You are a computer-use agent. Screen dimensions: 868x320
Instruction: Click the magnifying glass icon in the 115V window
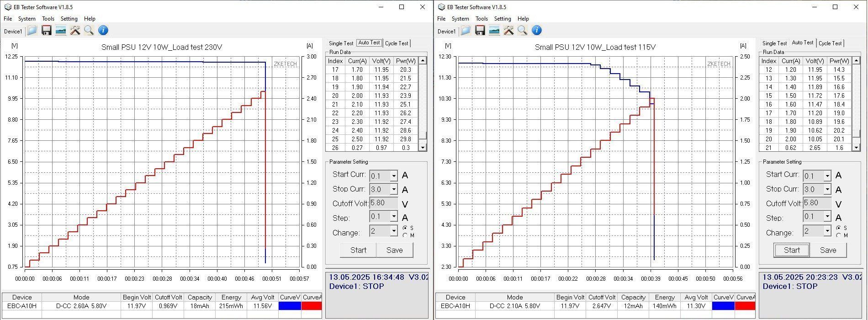tap(522, 31)
